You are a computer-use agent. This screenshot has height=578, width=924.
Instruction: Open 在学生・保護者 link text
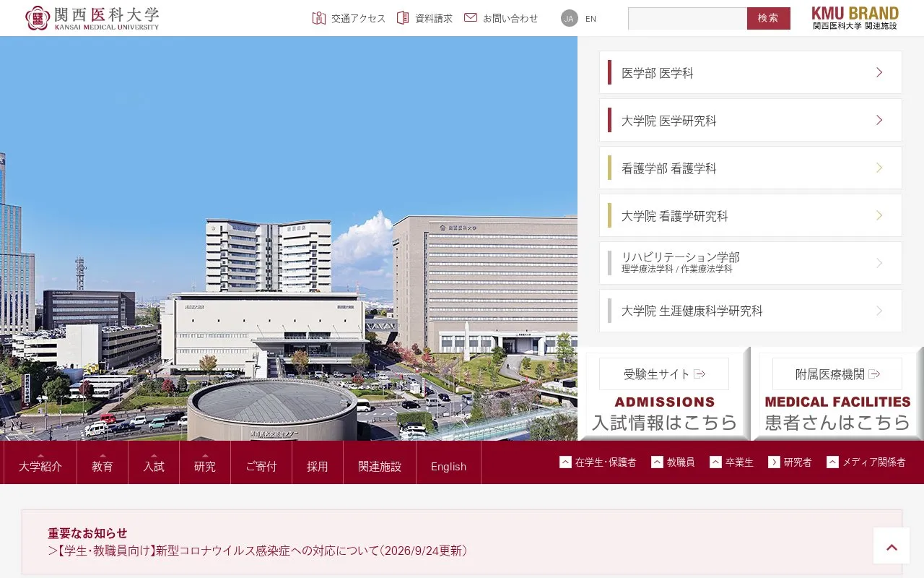[606, 462]
